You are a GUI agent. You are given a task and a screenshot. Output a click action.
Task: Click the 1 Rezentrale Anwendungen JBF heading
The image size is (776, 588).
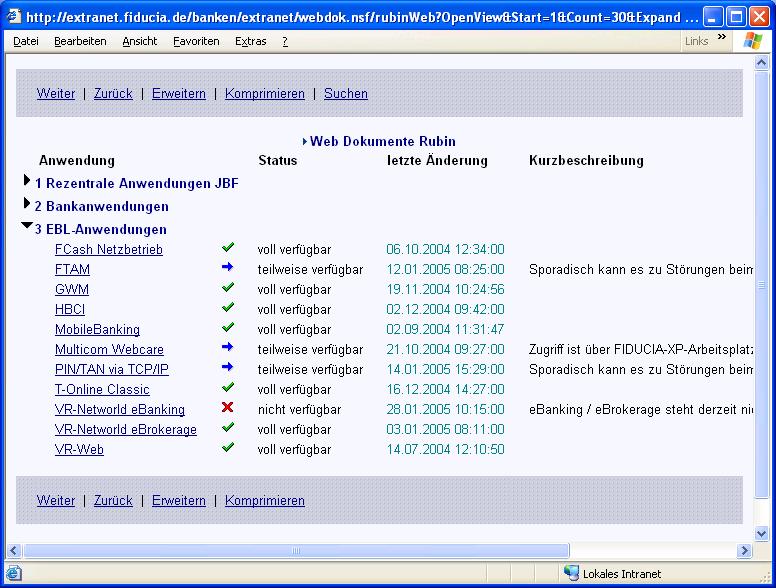137,184
